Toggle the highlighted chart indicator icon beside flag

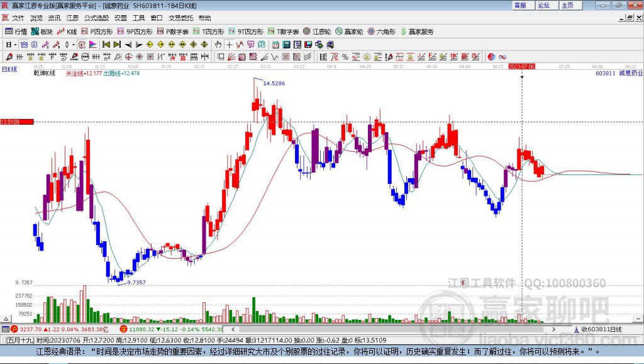tap(81, 45)
